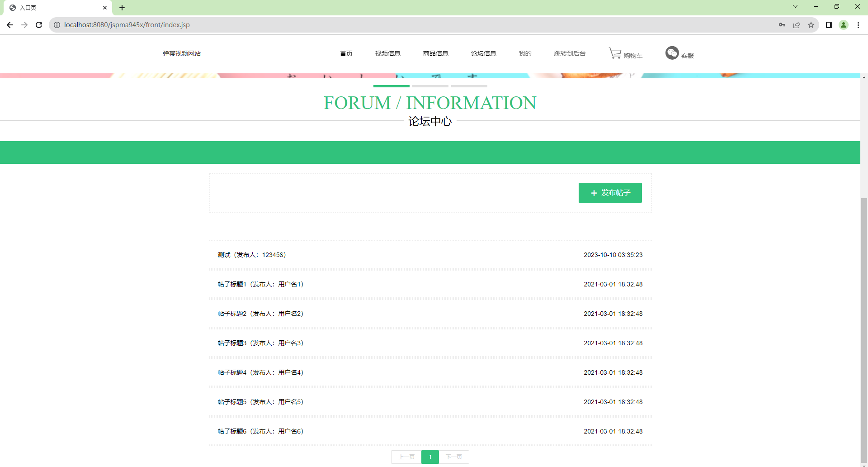Reload the current page
868x467 pixels.
[39, 25]
